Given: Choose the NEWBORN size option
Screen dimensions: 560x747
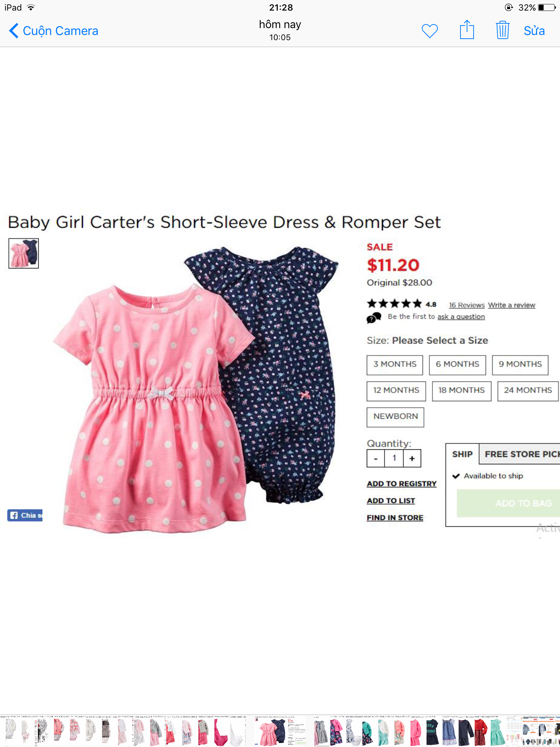Looking at the screenshot, I should pyautogui.click(x=396, y=417).
